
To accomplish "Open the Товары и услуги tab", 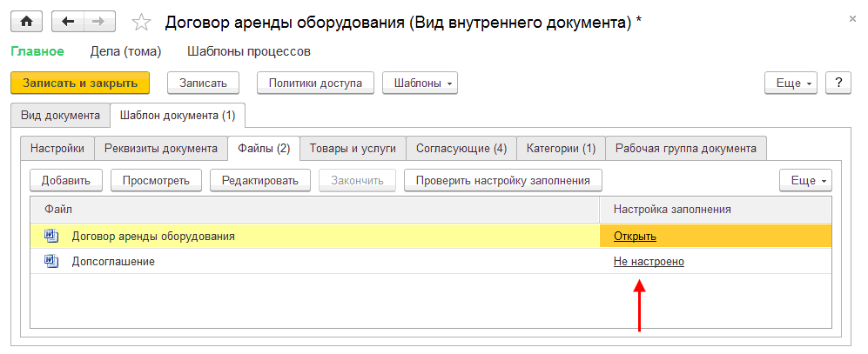I will [353, 148].
